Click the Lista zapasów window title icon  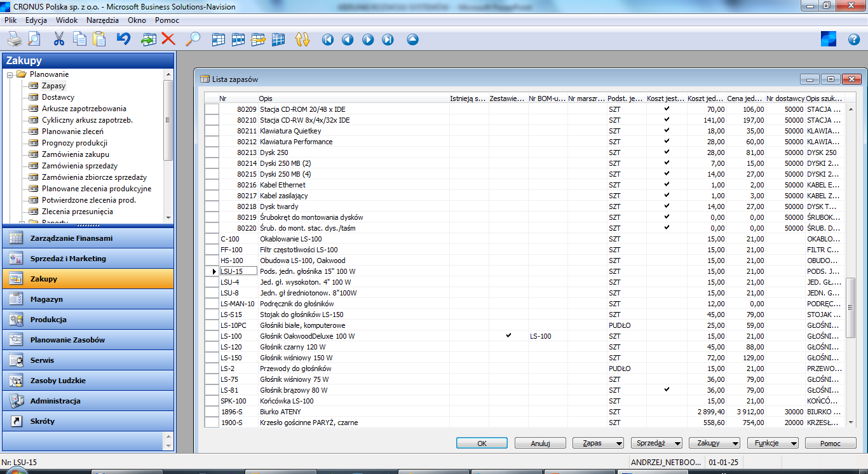tap(205, 79)
